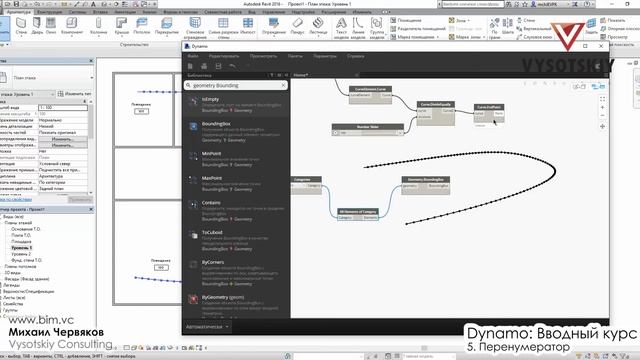Open the properties help link

(16, 200)
